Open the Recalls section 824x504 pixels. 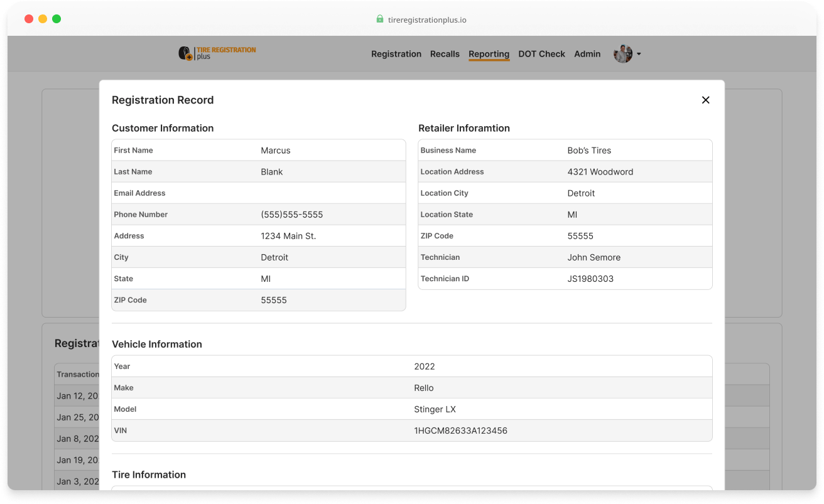coord(445,54)
